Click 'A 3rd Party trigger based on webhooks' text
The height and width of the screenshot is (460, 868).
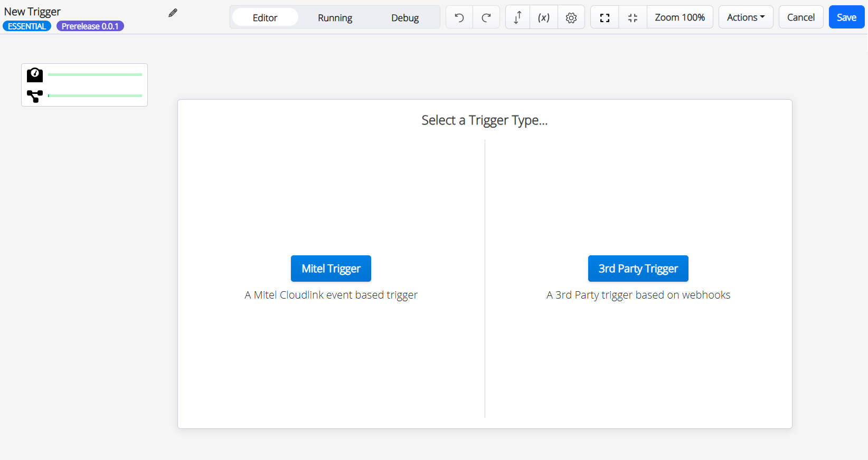638,295
